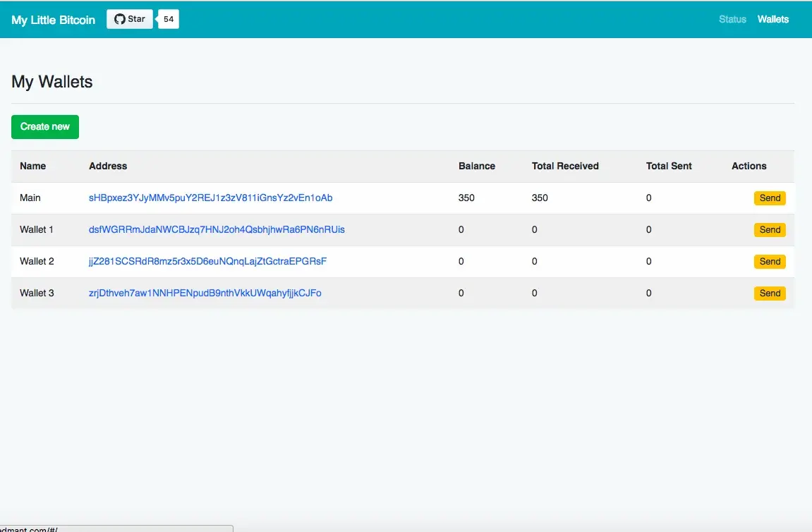Screen dimensions: 812x532
Task: Select the Wallet 1 name cell
Action: (x=36, y=229)
